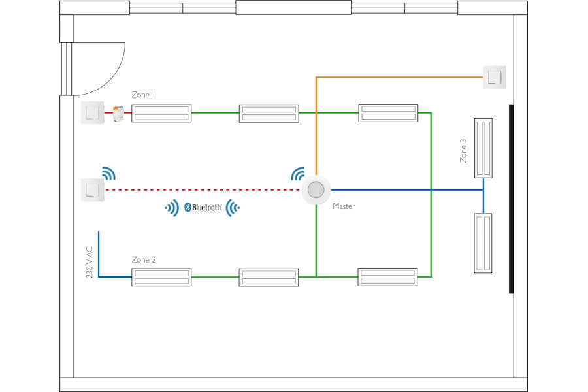
Task: Click the black board on the right wall
Action: pyautogui.click(x=511, y=199)
